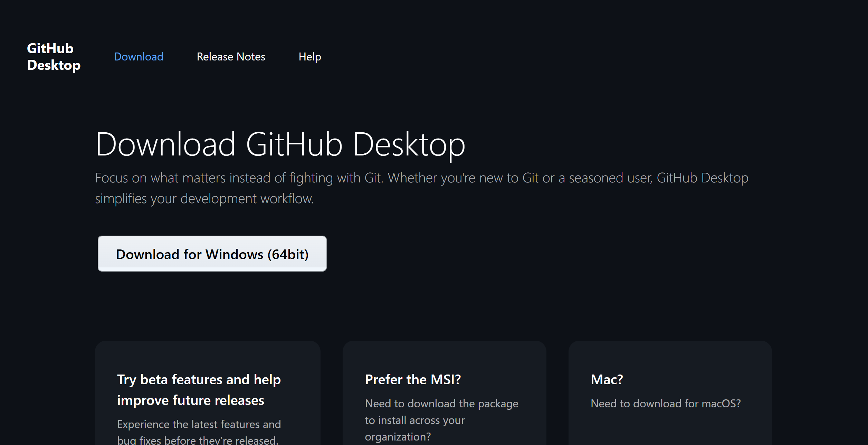
Task: Click the 'Try beta features' card heading
Action: 199,390
